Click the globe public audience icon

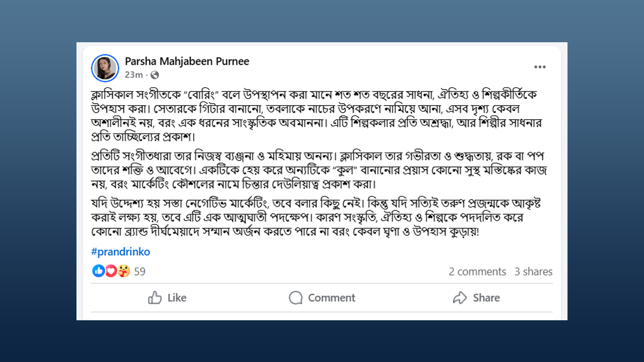coord(154,75)
